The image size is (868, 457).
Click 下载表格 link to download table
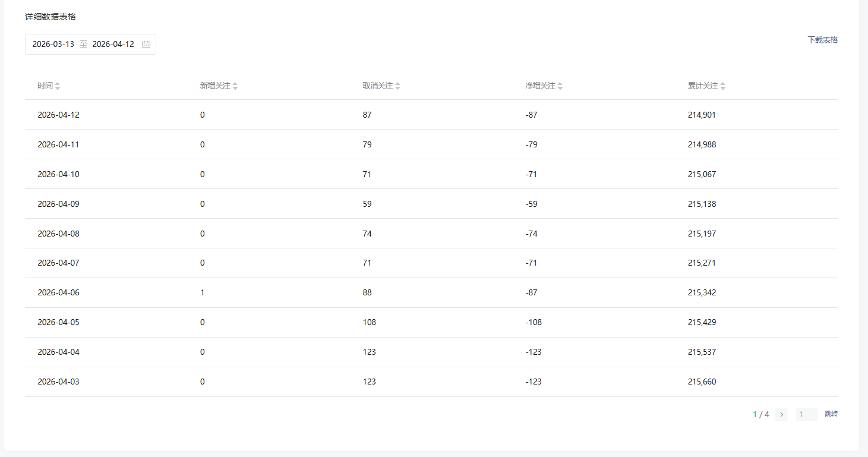pos(822,40)
